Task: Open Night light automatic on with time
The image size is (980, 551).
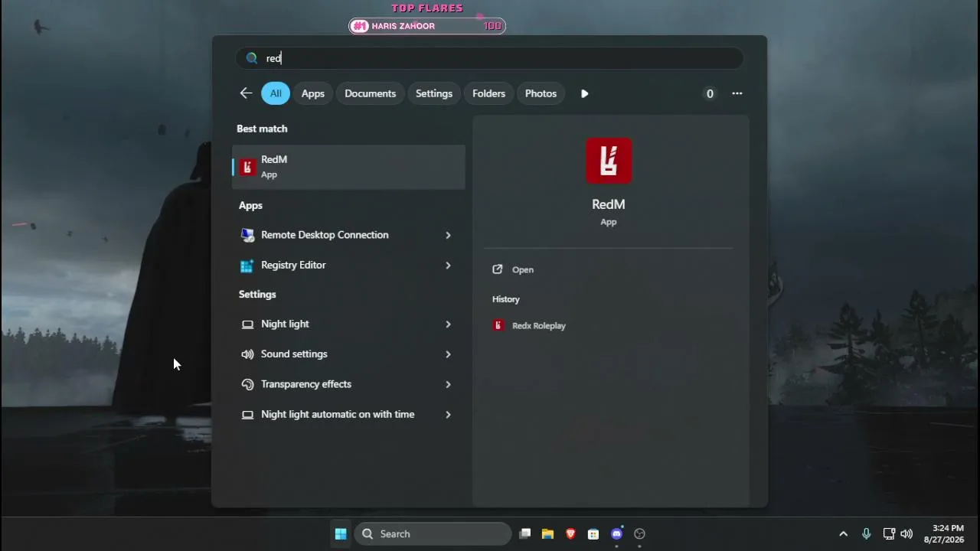Action: [x=348, y=415]
